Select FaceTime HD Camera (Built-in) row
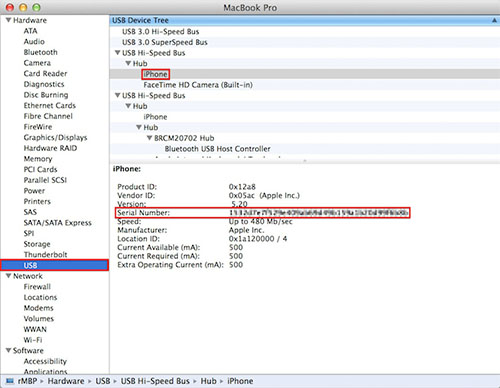Image resolution: width=500 pixels, height=388 pixels. 305,85
